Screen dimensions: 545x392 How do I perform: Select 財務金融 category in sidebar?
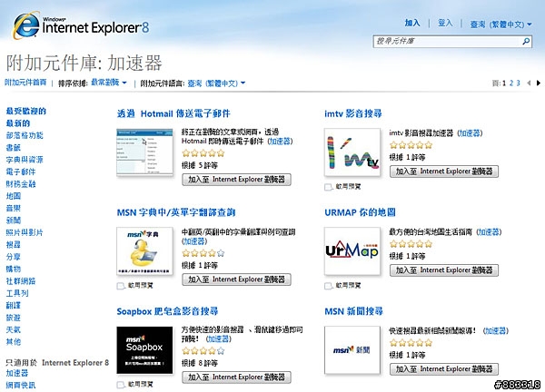point(21,184)
